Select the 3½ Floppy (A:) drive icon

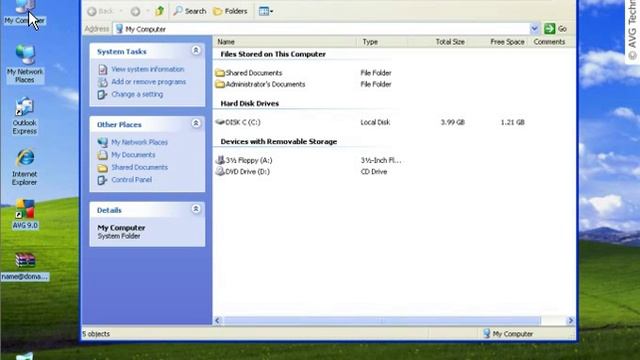pyautogui.click(x=220, y=160)
